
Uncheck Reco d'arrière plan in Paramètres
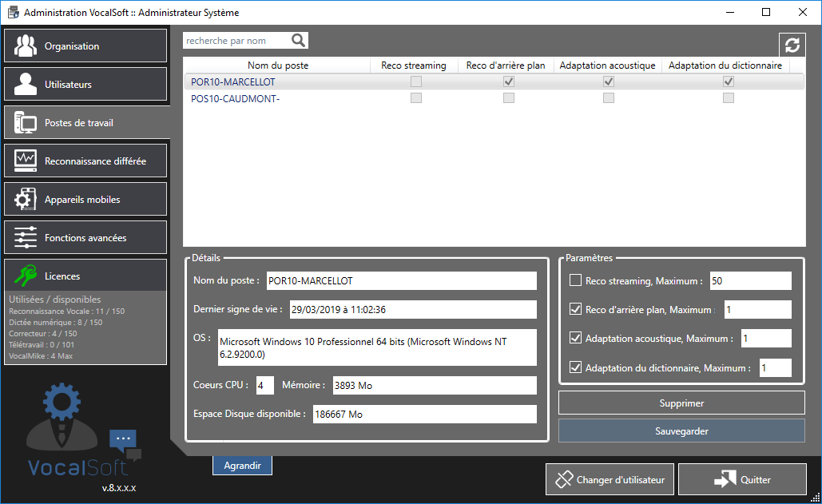tap(576, 309)
